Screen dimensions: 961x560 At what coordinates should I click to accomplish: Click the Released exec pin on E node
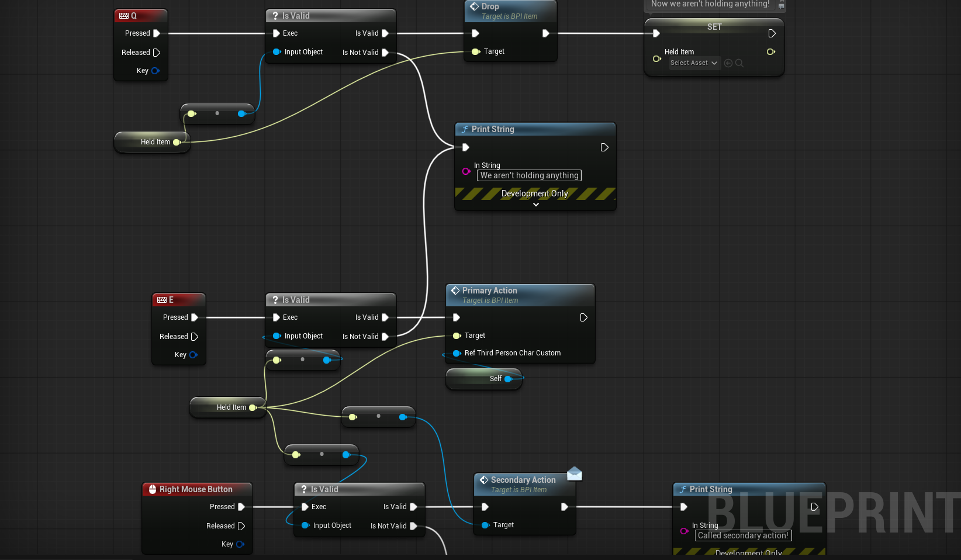pyautogui.click(x=195, y=337)
